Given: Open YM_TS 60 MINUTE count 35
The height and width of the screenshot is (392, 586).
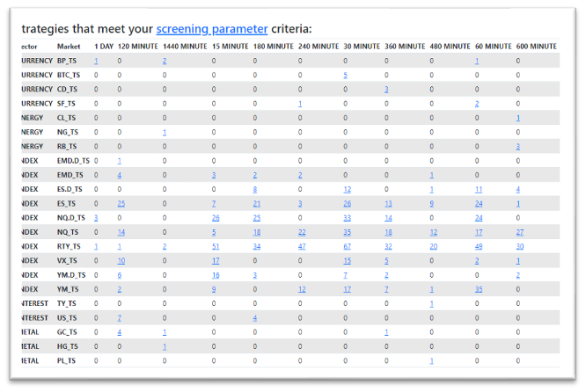Looking at the screenshot, I should tap(479, 289).
